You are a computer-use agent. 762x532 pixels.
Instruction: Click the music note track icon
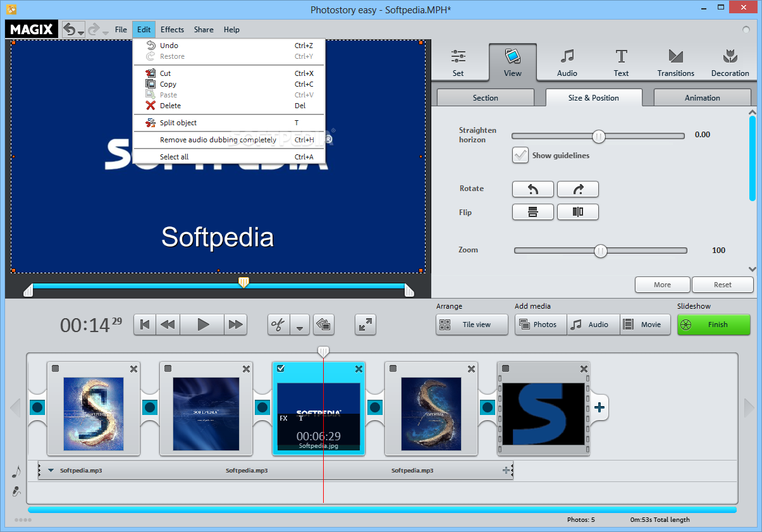pyautogui.click(x=16, y=471)
